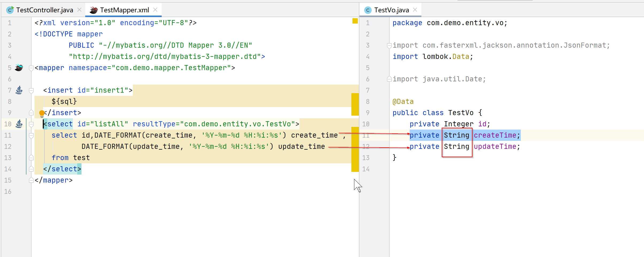644x257 pixels.
Task: Click 'from test' in the query
Action: (71, 158)
